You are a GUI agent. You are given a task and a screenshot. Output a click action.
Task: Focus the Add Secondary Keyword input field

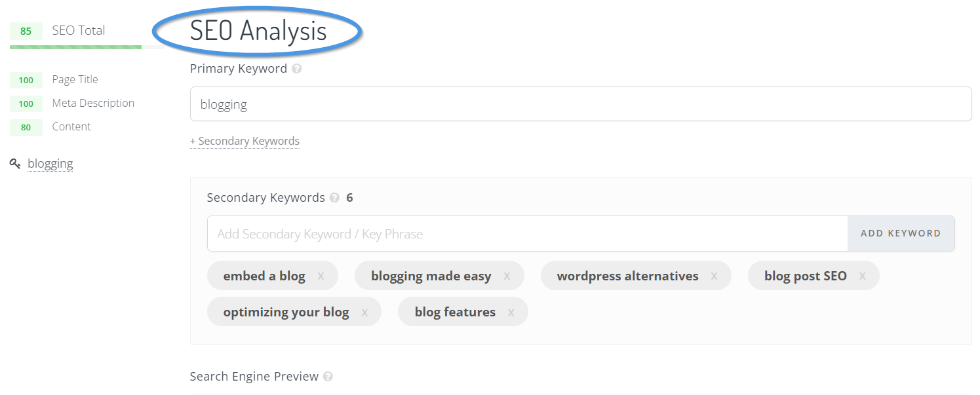(x=528, y=234)
